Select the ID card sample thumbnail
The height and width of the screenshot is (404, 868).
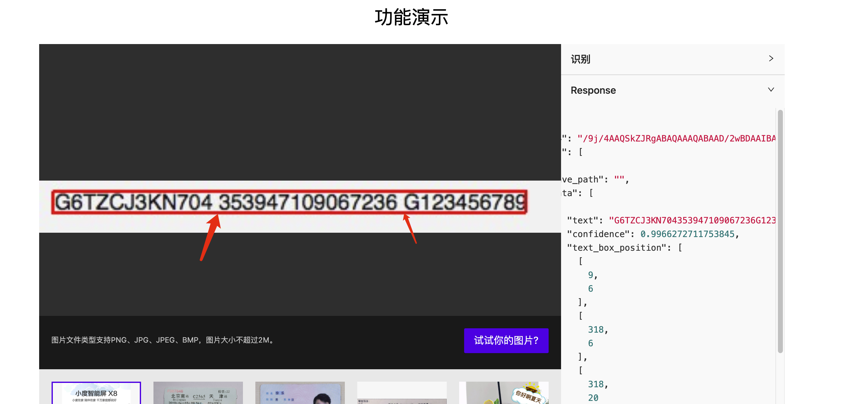point(300,393)
